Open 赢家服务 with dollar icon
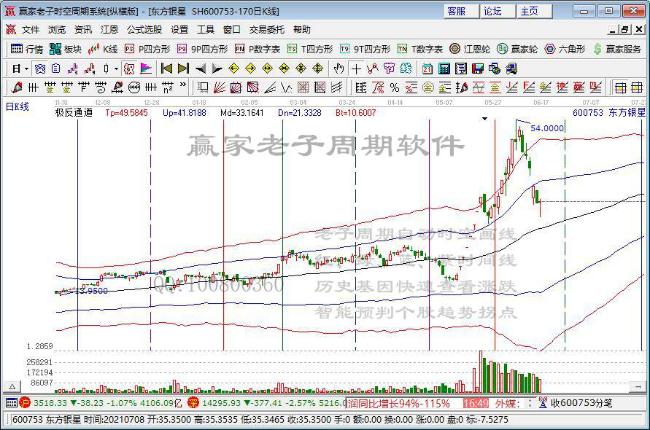 [x=617, y=49]
